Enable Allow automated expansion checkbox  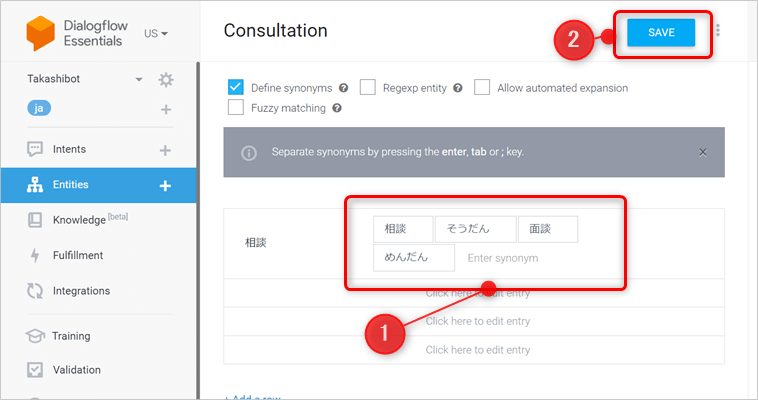point(482,88)
